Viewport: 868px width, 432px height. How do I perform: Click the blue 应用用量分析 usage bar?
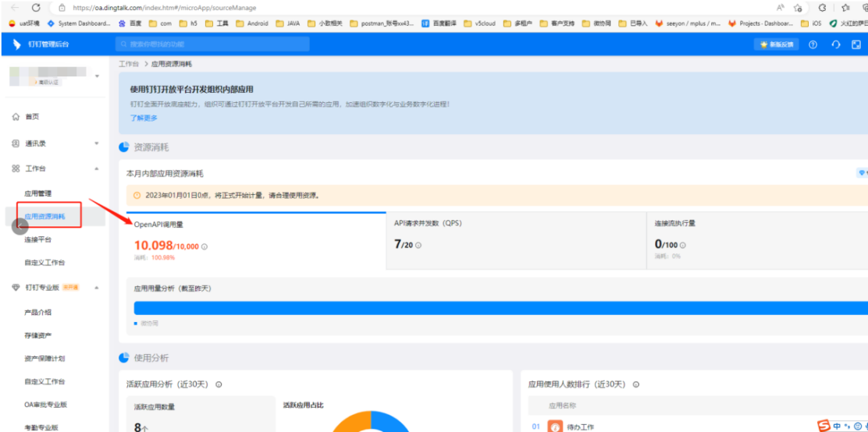pos(501,308)
